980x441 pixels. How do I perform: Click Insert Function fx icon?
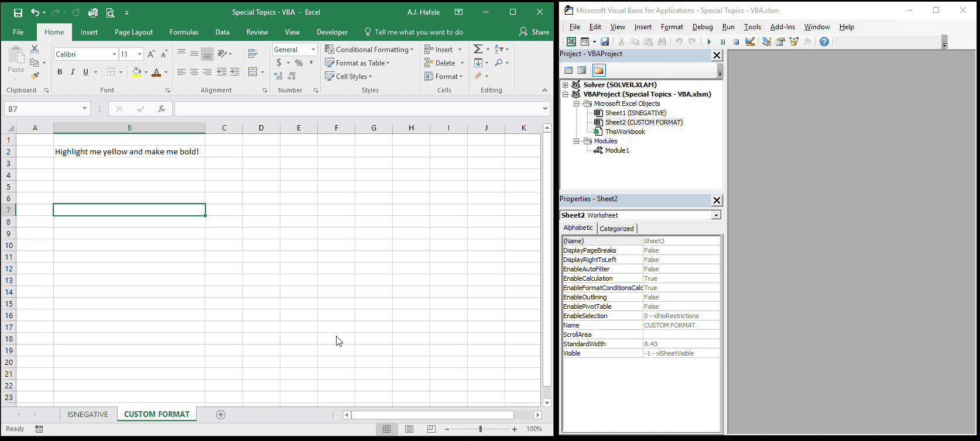(162, 109)
